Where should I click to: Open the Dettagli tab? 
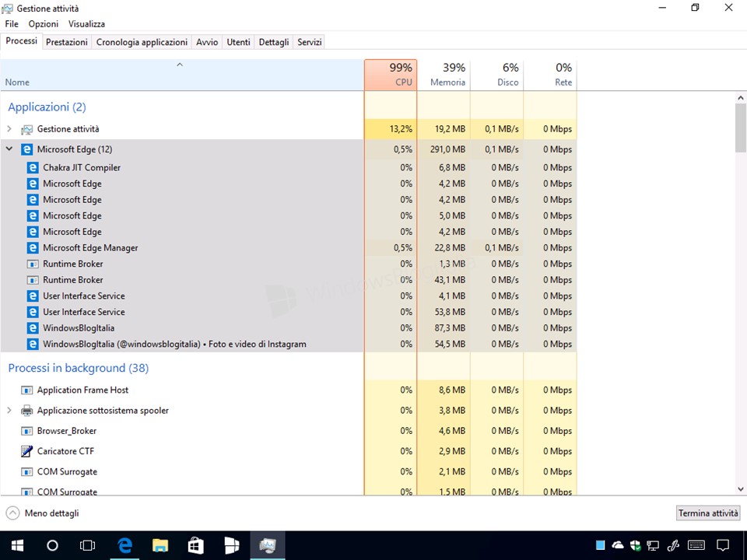point(274,42)
